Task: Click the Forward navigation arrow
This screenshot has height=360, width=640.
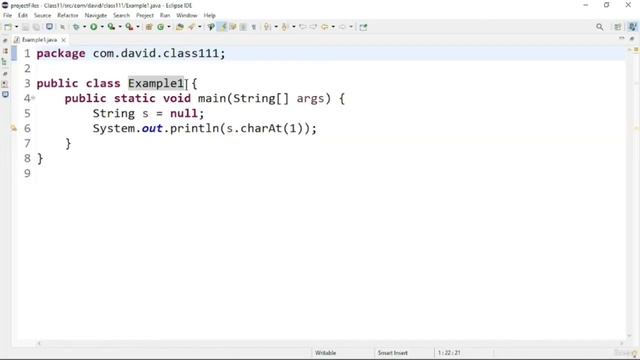Action: pyautogui.click(x=342, y=27)
